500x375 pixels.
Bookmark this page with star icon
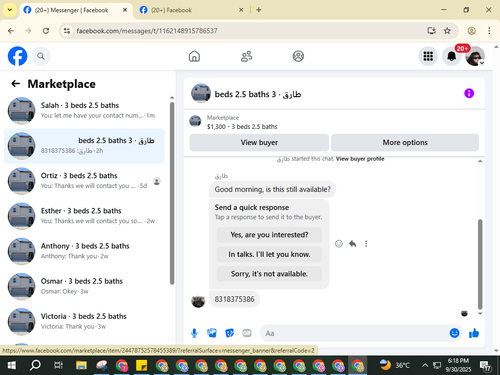[x=447, y=31]
